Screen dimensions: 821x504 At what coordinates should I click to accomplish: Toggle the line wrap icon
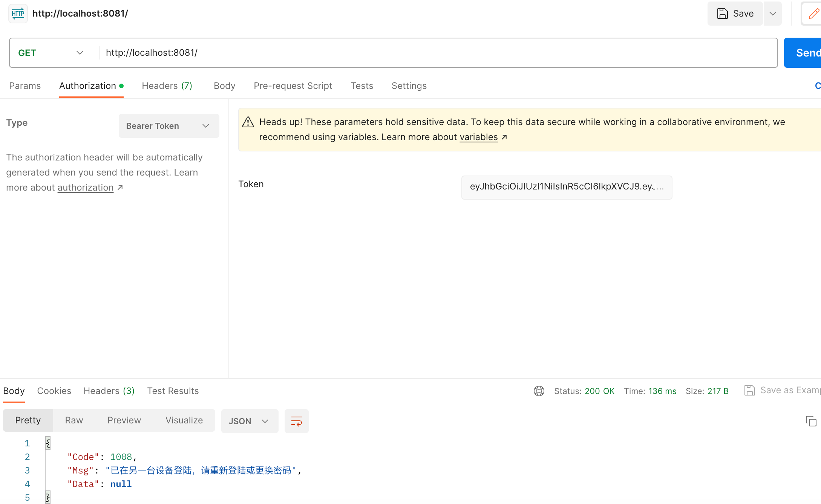pos(297,421)
